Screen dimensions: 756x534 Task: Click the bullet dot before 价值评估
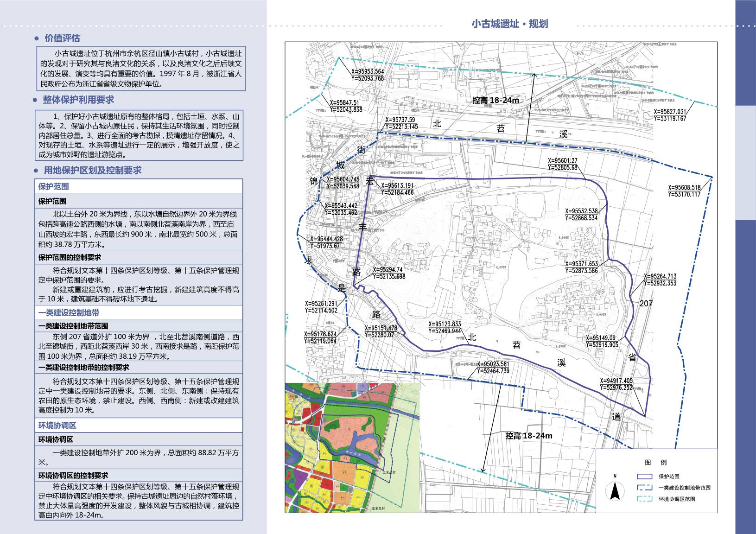(37, 38)
